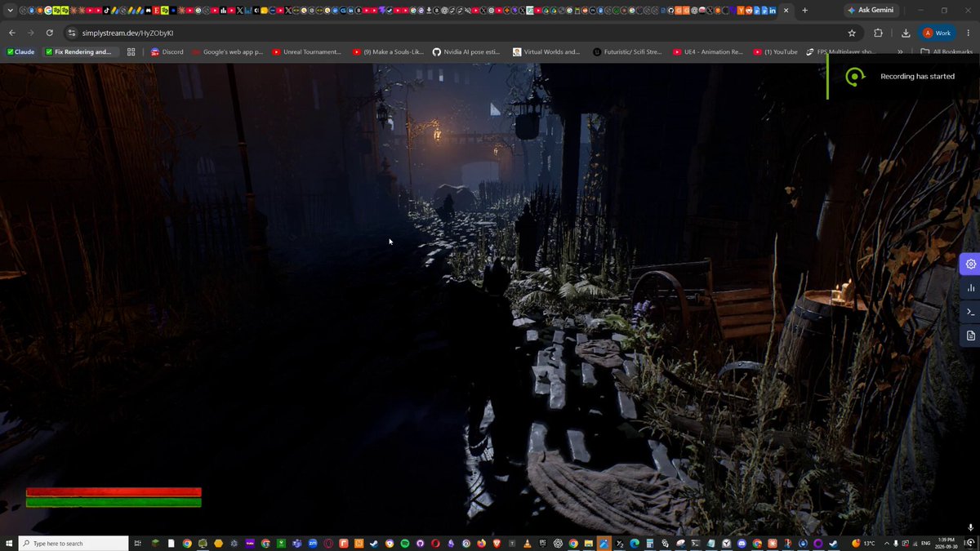The width and height of the screenshot is (980, 551).
Task: Bookmark this page with the star icon
Action: [x=852, y=33]
